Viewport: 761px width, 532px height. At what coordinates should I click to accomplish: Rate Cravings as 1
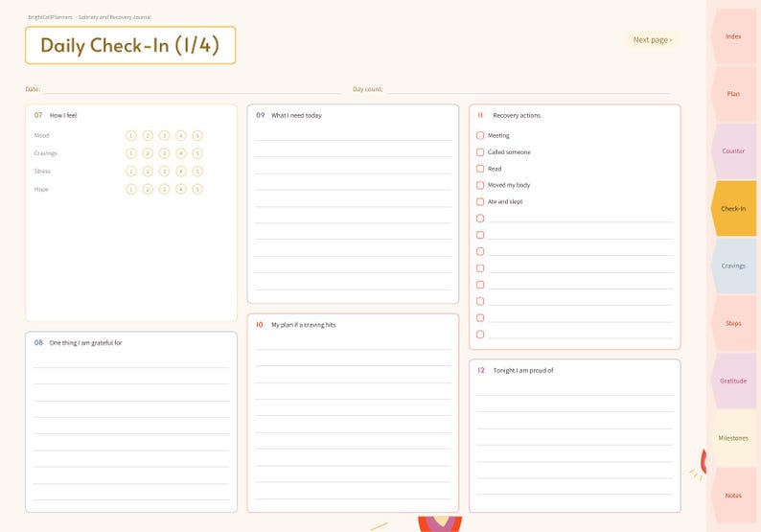pos(131,153)
